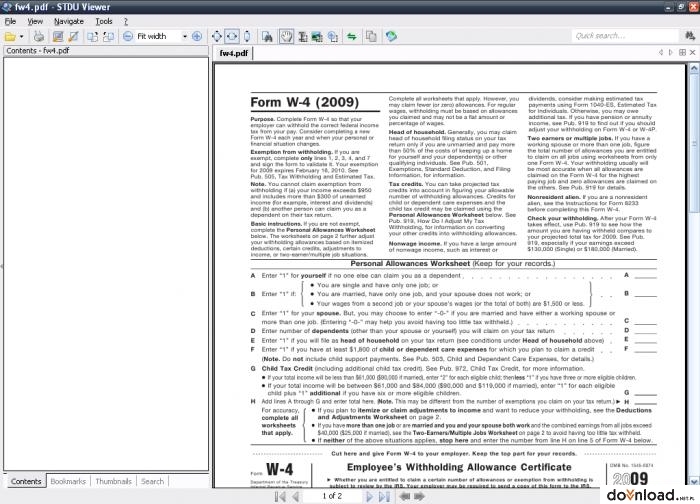
Task: Click the rotate page left icon
Action: pos(92,37)
